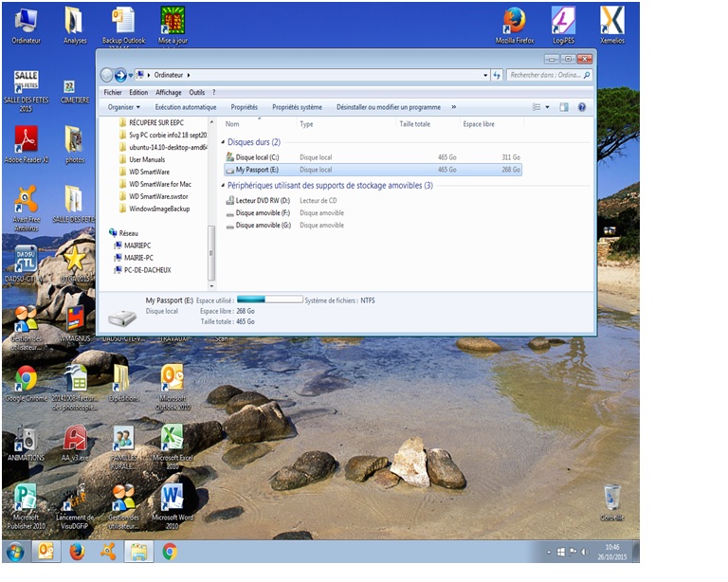Open the Organiser dropdown menu
This screenshot has height=582, width=728.
pyautogui.click(x=123, y=107)
